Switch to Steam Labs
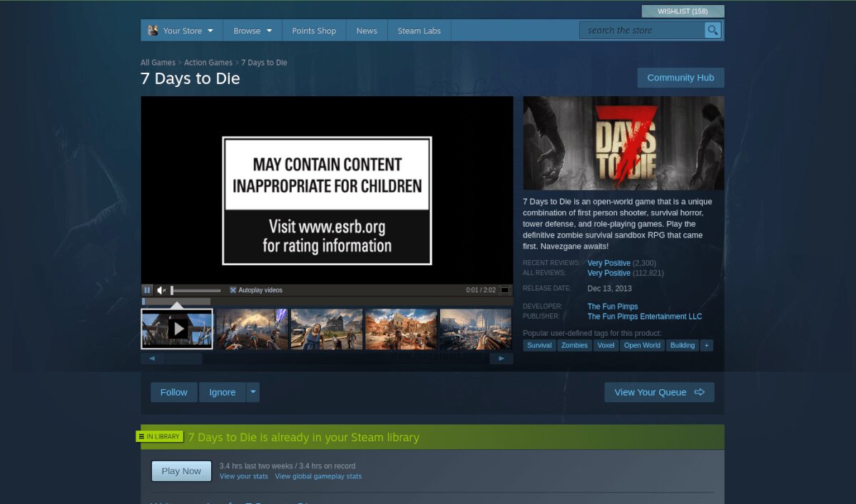The width and height of the screenshot is (856, 504). [419, 30]
